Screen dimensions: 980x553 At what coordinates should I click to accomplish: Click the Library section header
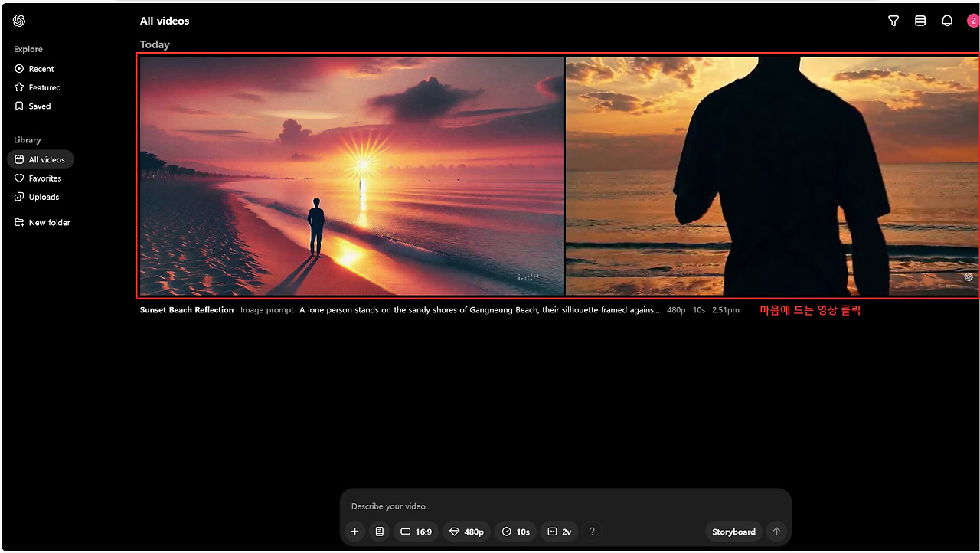(28, 140)
